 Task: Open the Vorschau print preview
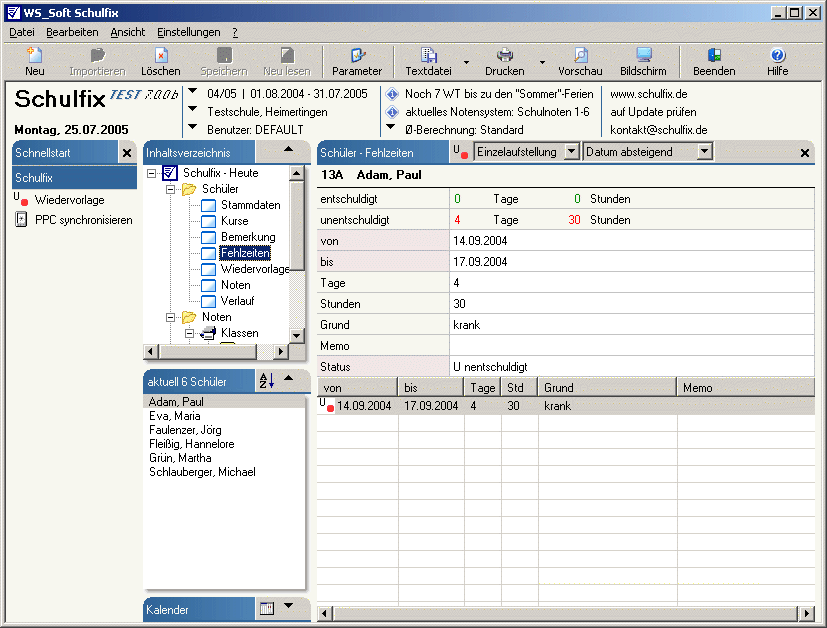pos(580,56)
